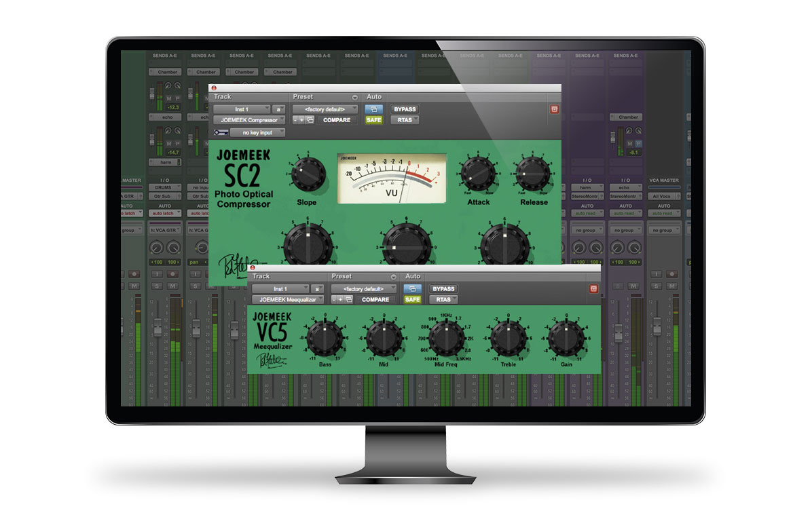Click the blue automation enable icon in Compressor window
The height and width of the screenshot is (515, 812).
click(373, 109)
